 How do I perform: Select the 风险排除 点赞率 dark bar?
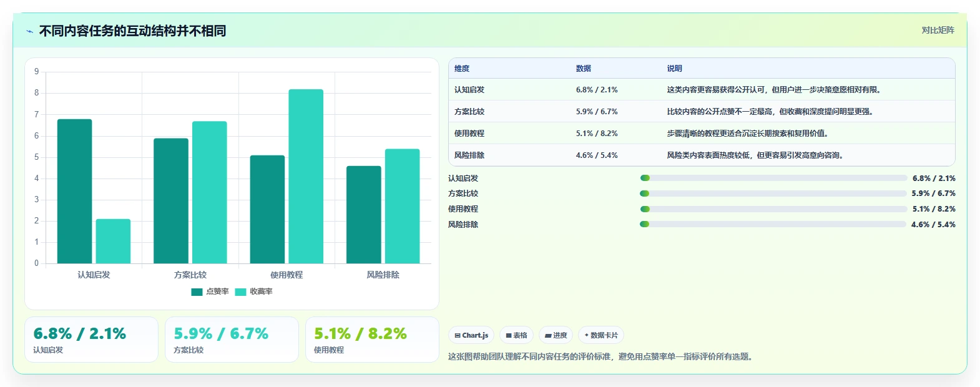tap(364, 215)
